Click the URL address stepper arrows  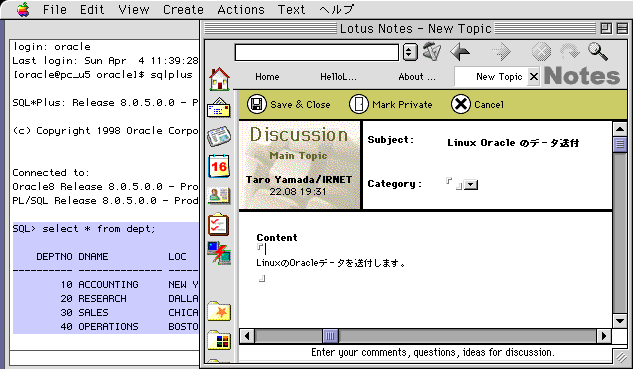(x=410, y=52)
